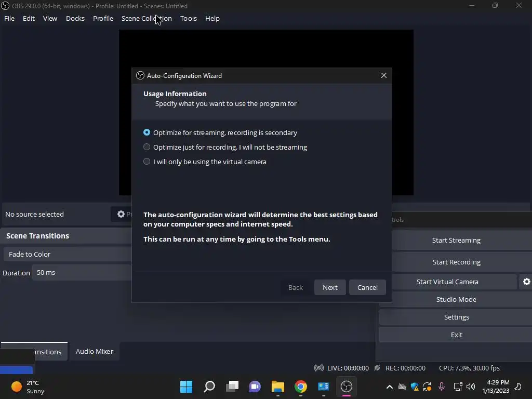Open the app left of OBS on taskbar

pyautogui.click(x=323, y=387)
